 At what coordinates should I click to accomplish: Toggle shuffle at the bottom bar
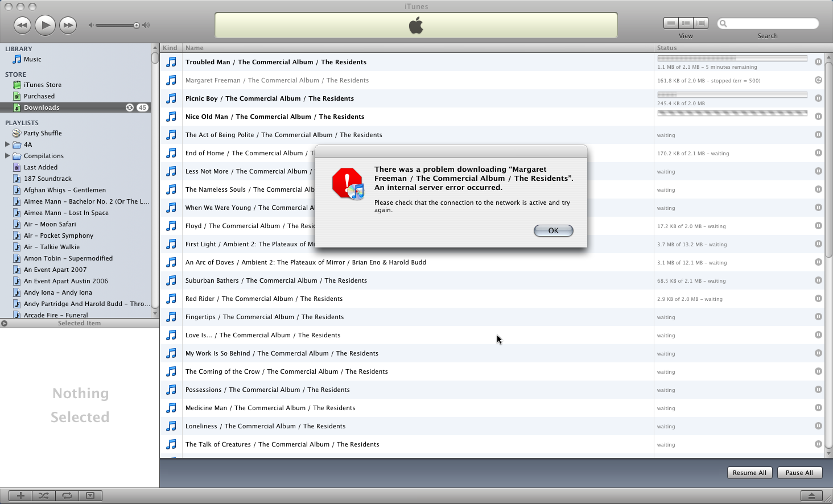click(x=44, y=495)
